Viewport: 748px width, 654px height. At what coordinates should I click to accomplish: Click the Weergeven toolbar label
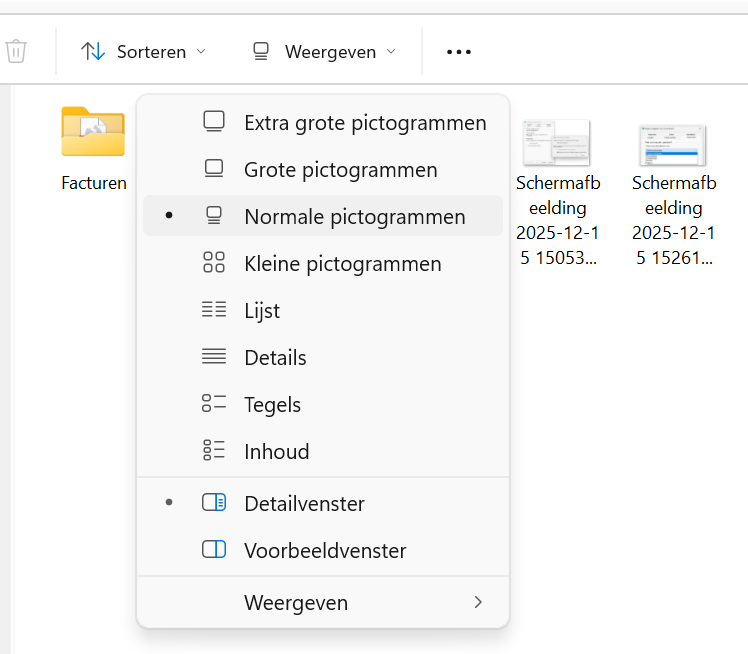pyautogui.click(x=331, y=52)
